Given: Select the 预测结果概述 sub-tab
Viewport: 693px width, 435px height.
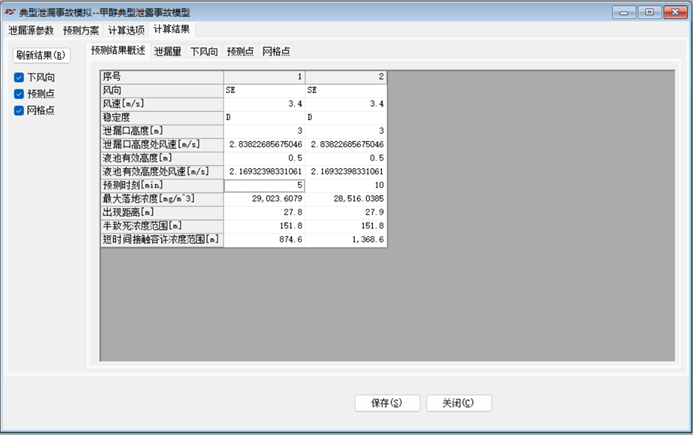Looking at the screenshot, I should point(118,50).
